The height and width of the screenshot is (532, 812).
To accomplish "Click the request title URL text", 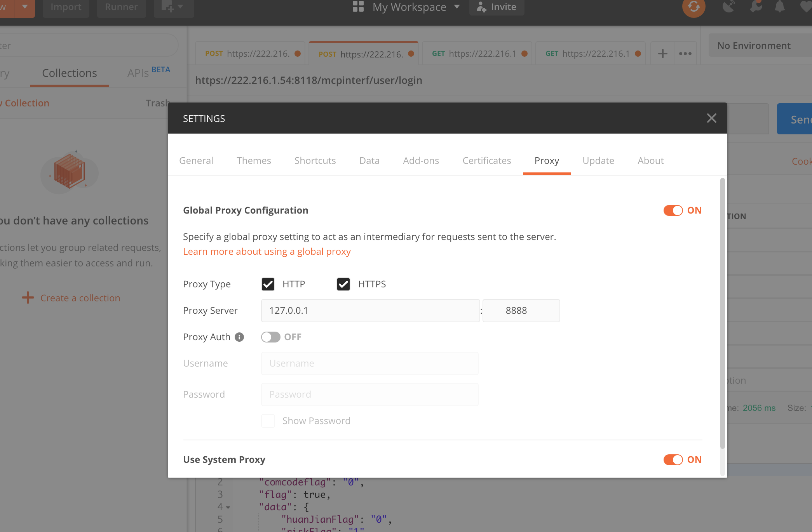I will point(308,80).
